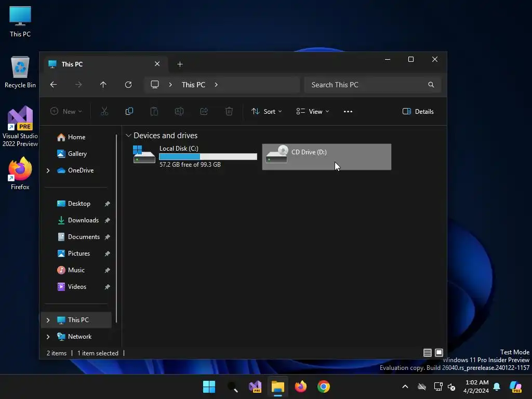
Task: Click chevron after This PC breadcrumb
Action: pyautogui.click(x=216, y=85)
